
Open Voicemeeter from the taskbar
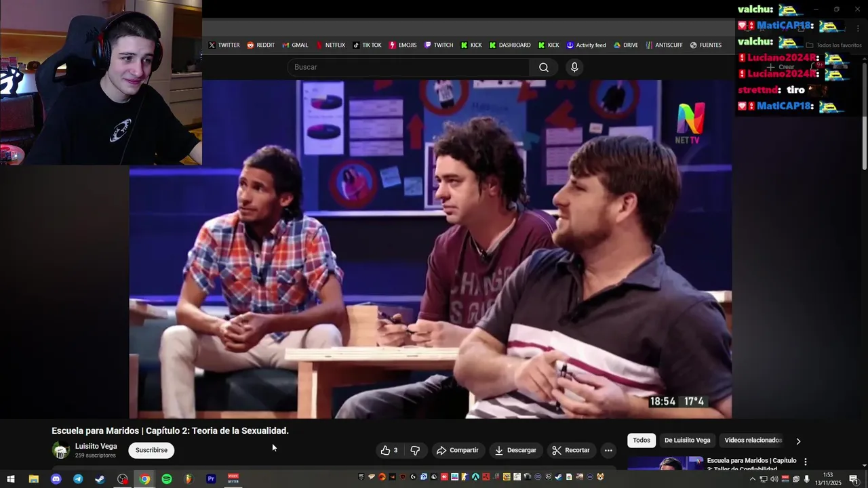click(233, 479)
